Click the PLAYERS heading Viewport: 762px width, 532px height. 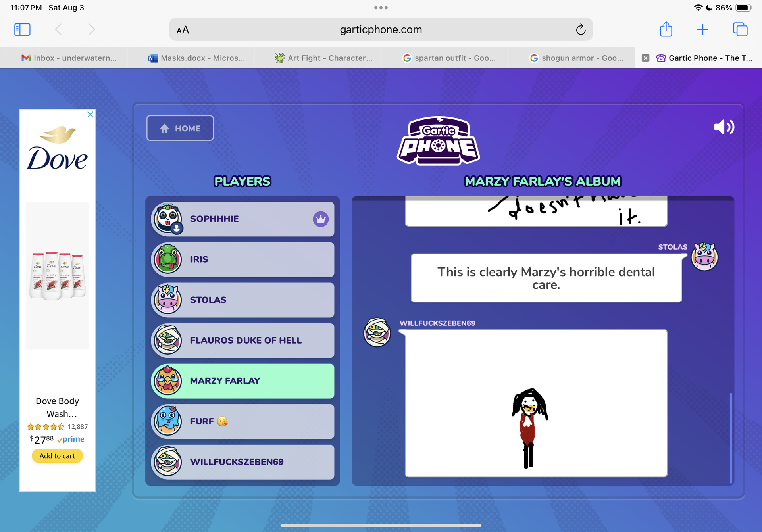[242, 181]
